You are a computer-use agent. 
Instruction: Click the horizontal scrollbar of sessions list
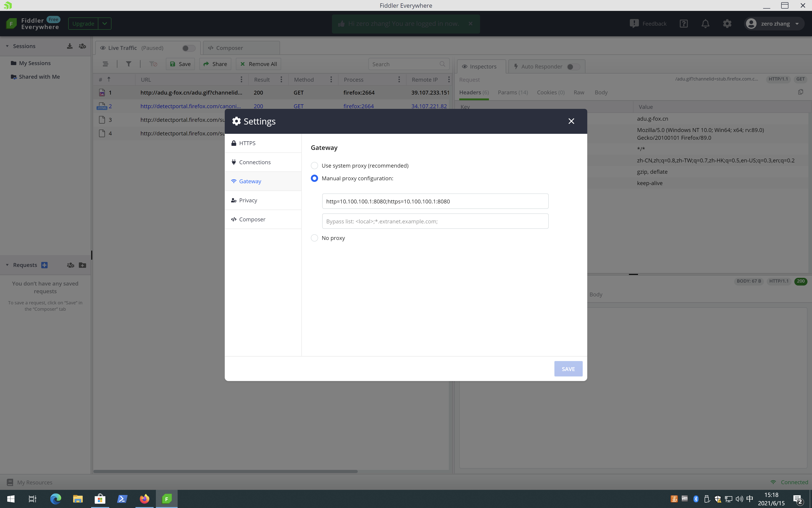tap(225, 471)
